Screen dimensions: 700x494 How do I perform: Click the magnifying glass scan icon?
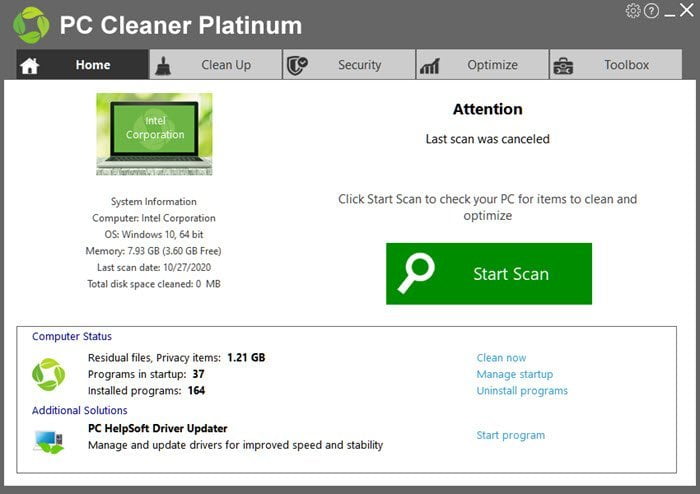pyautogui.click(x=416, y=273)
